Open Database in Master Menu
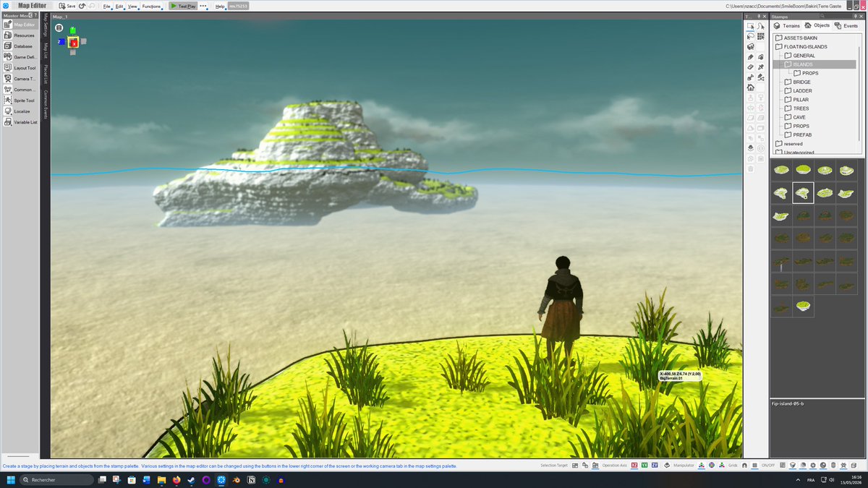868x488 pixels. pyautogui.click(x=20, y=46)
